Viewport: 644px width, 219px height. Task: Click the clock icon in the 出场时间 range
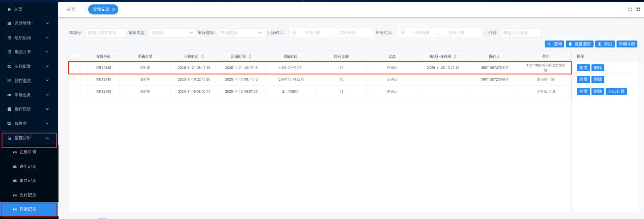click(402, 32)
